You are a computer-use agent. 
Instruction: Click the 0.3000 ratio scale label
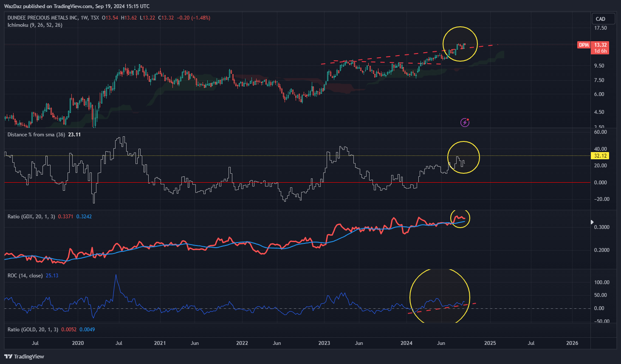[601, 227]
